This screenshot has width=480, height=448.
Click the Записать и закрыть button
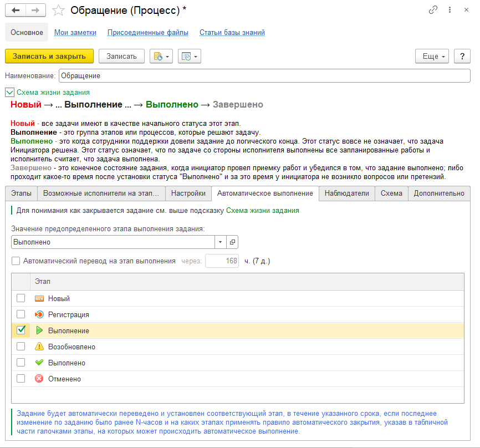[x=49, y=56]
